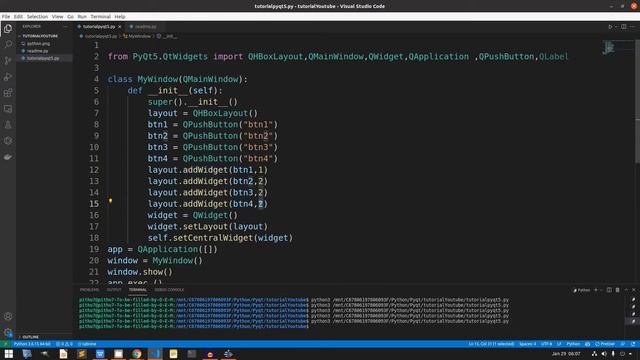This screenshot has width=640, height=360.
Task: Open the Manage gear icon in the activity bar
Action: tap(8, 332)
